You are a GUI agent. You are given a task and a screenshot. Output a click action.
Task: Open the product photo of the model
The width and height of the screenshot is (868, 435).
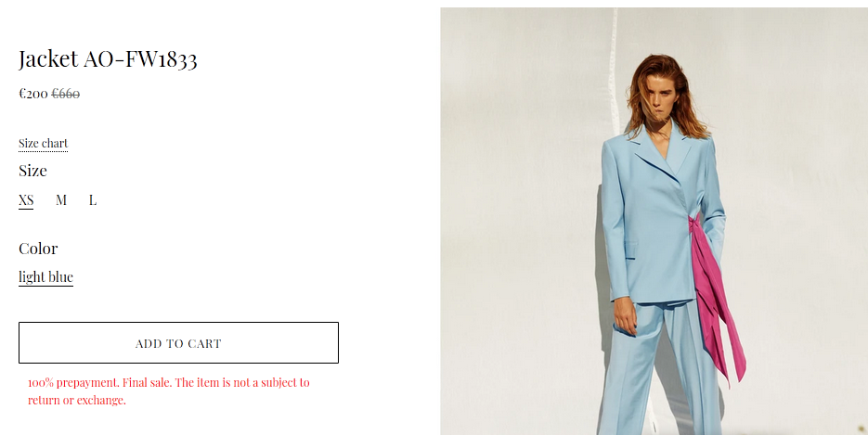click(654, 221)
